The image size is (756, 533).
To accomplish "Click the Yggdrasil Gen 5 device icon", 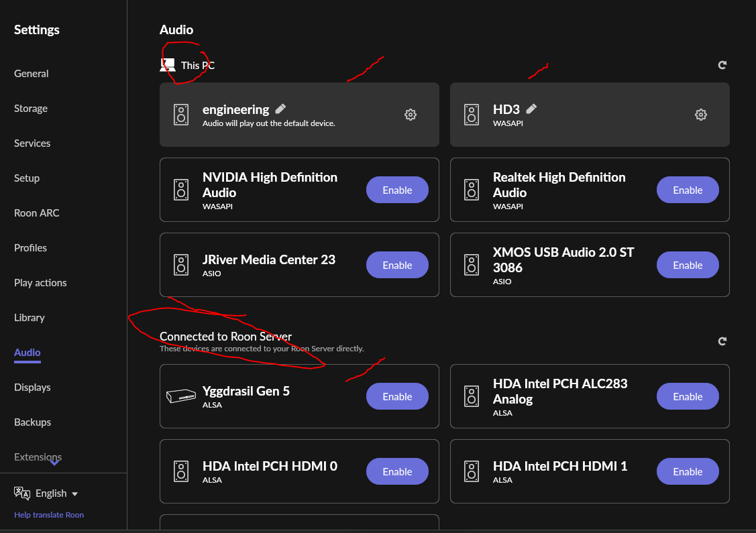I will (181, 396).
